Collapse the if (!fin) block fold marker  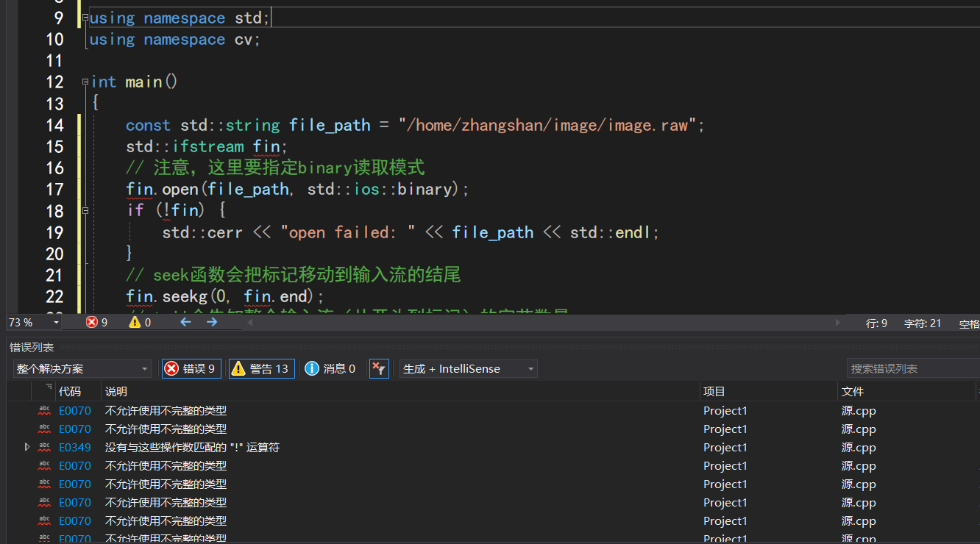85,211
